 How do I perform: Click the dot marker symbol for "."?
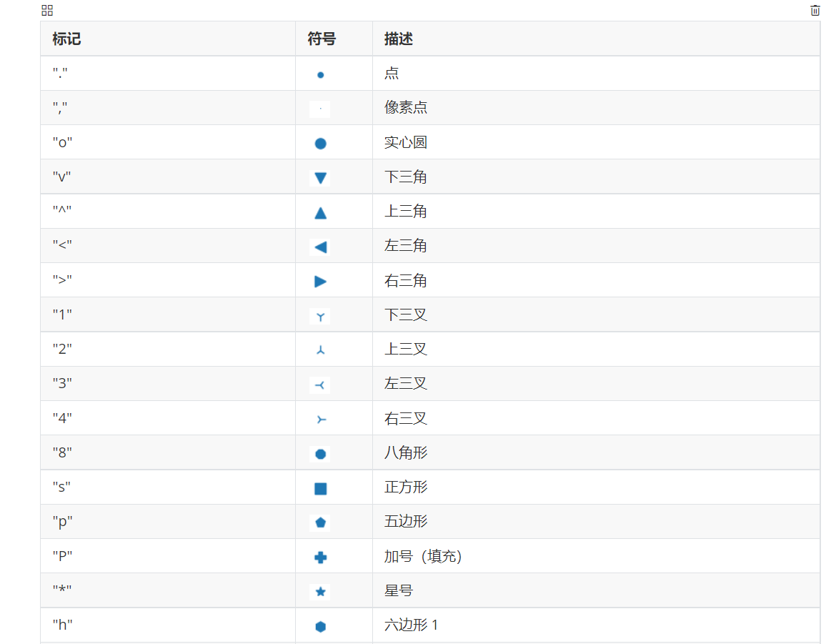coord(319,73)
